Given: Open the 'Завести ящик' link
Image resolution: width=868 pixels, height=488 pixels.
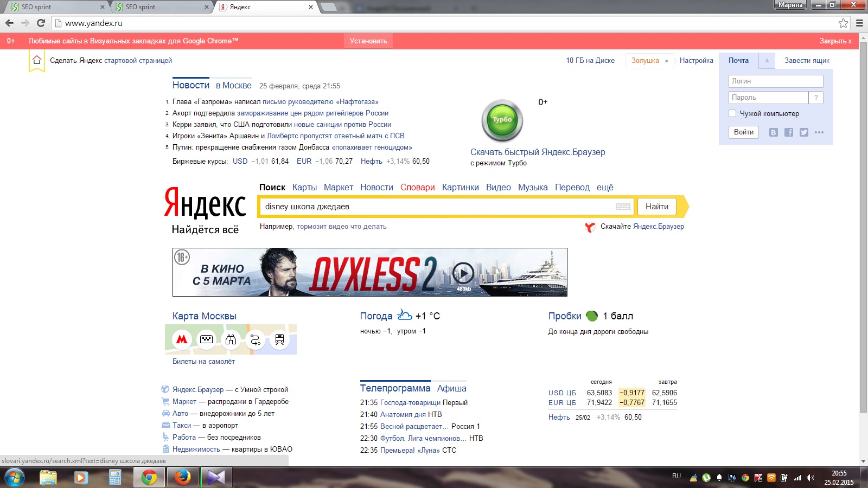Looking at the screenshot, I should (x=807, y=60).
